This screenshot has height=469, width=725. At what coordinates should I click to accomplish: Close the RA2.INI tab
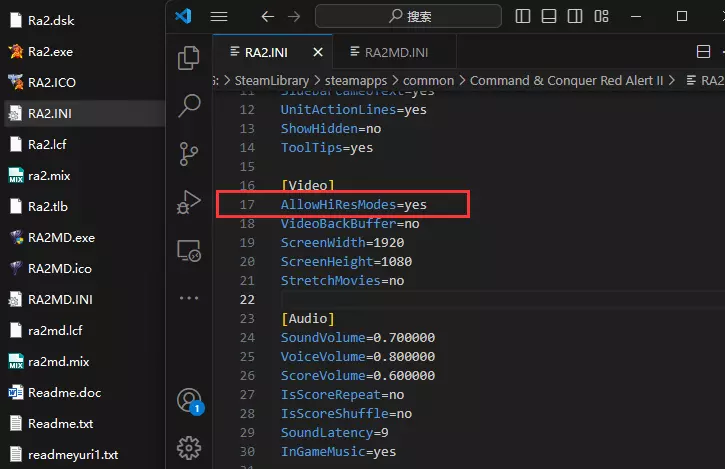click(x=318, y=52)
